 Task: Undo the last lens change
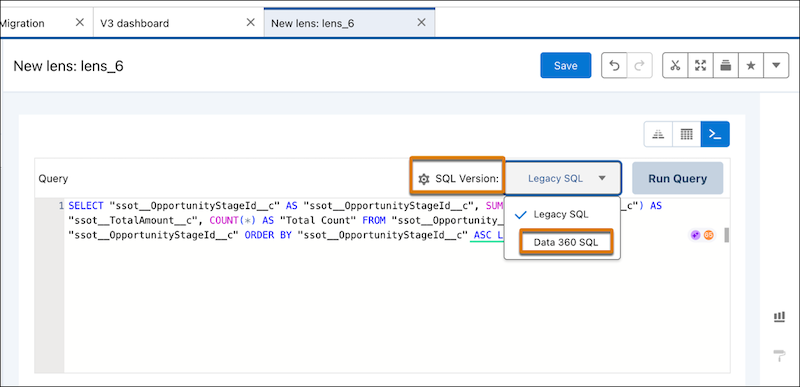pos(614,65)
